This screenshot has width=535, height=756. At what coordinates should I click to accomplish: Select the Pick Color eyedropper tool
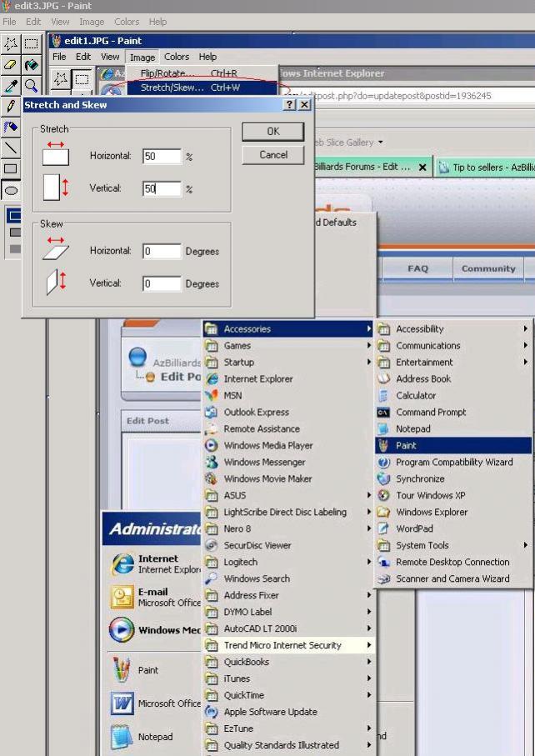11,86
